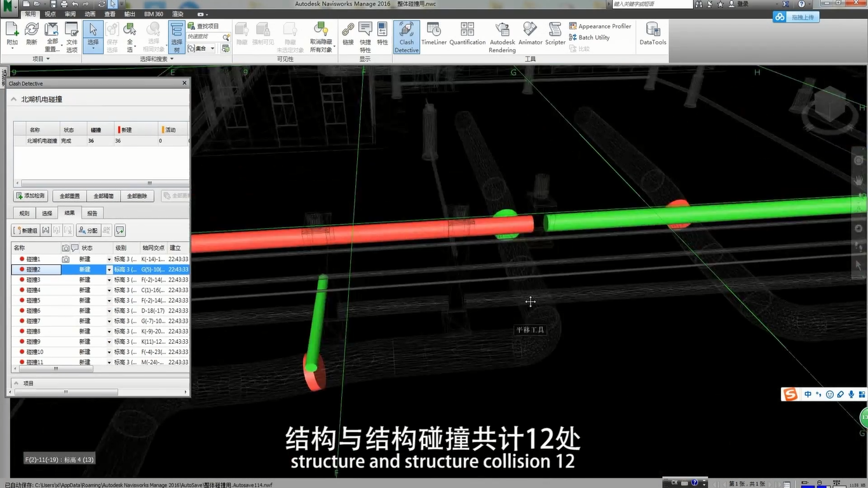Screen dimensions: 868x488
Task: Select clash result 碰撞6
Action: point(100,311)
